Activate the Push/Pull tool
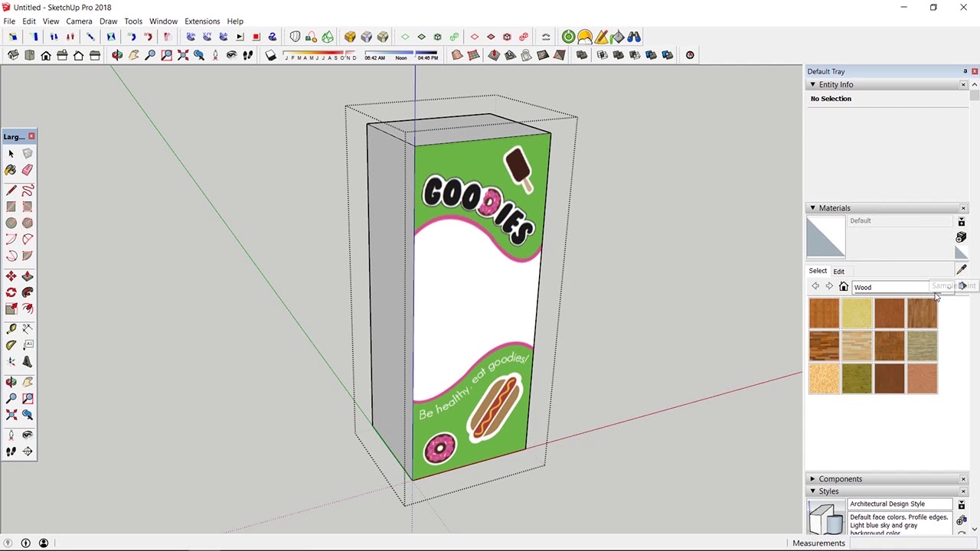The width and height of the screenshot is (980, 551). [28, 276]
